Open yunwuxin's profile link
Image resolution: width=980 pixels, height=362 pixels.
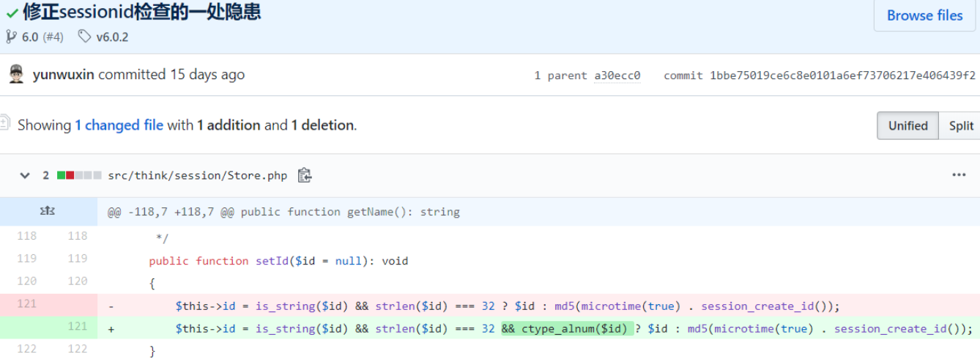click(x=64, y=74)
